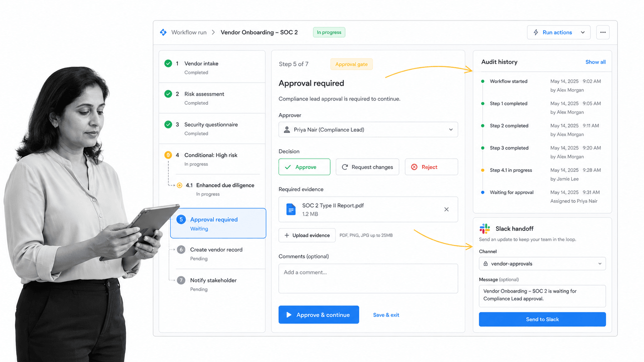Click in the Slack Message text box
The height and width of the screenshot is (362, 644).
click(542, 296)
